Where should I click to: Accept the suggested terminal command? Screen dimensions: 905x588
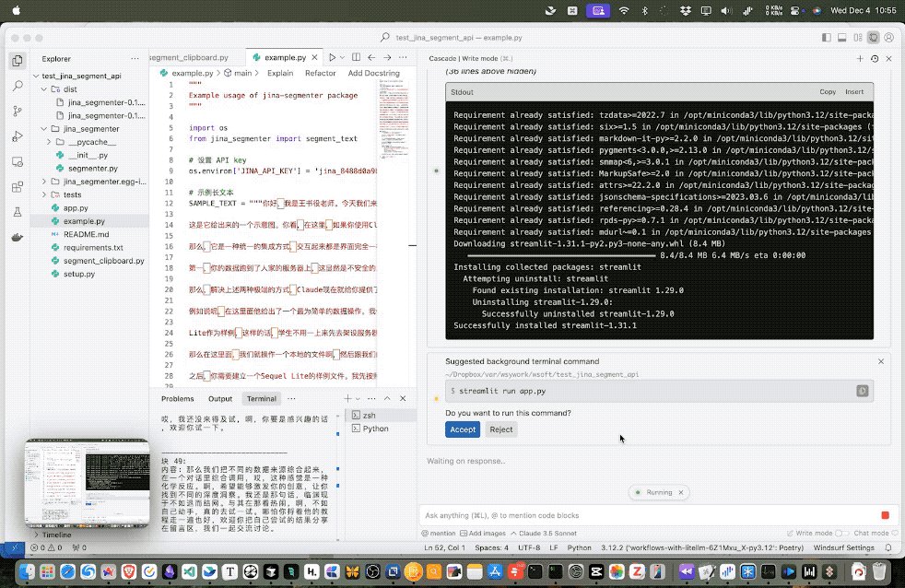[462, 429]
